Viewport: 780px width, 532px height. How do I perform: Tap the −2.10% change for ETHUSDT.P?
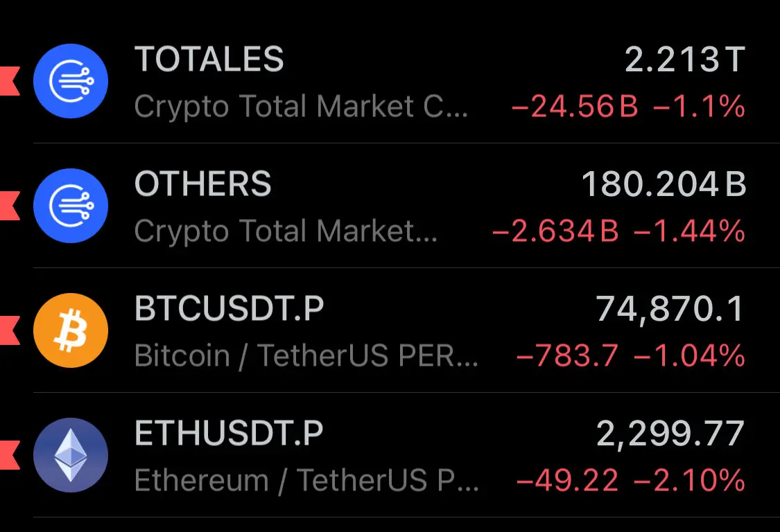(x=690, y=480)
